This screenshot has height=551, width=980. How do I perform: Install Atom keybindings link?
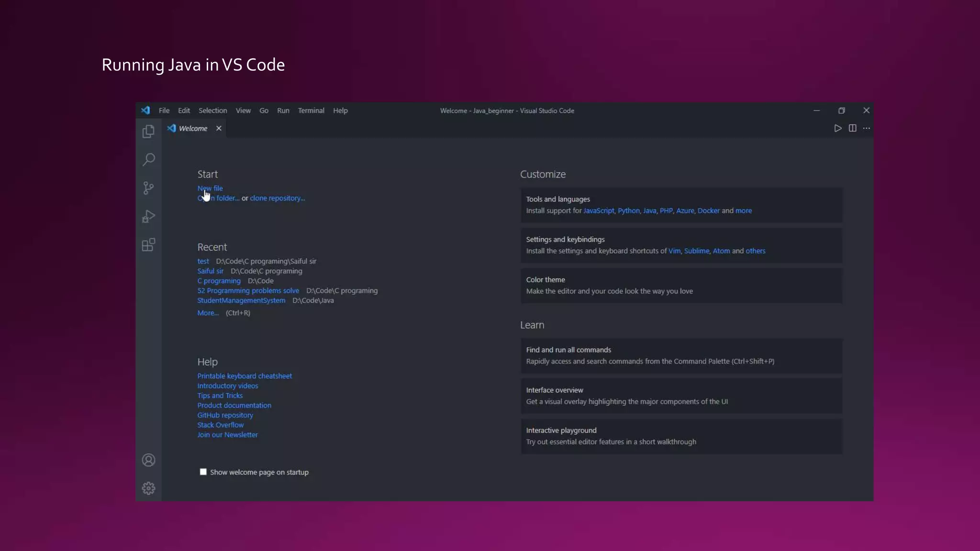tap(721, 251)
